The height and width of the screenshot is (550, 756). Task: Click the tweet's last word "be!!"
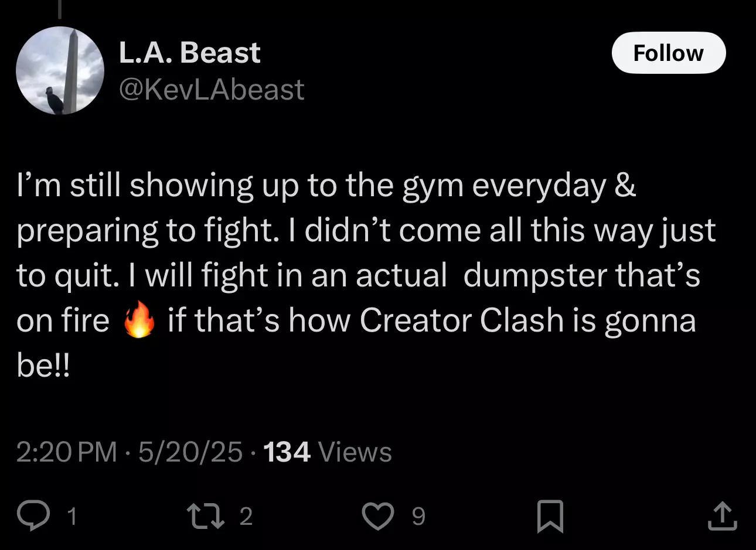[43, 365]
